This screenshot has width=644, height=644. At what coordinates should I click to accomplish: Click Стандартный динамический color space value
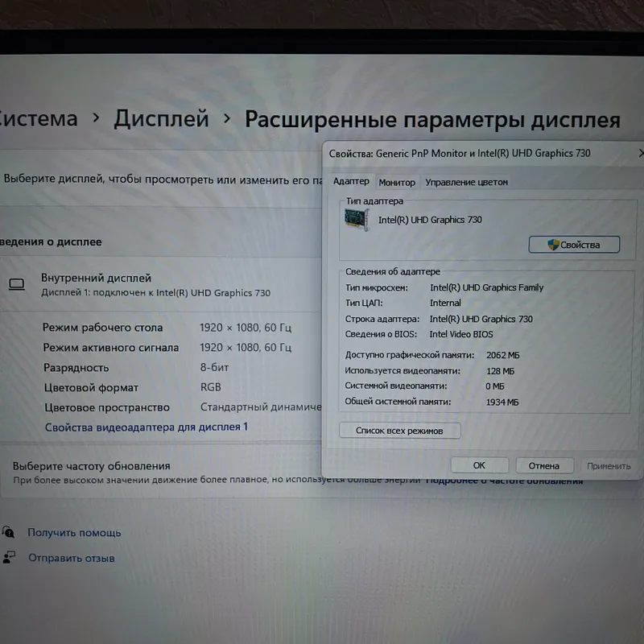click(x=261, y=407)
